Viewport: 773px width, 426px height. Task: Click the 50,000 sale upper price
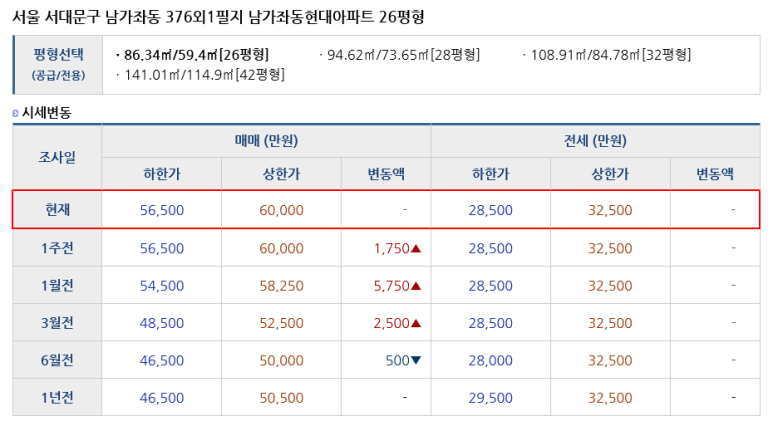[x=281, y=360]
